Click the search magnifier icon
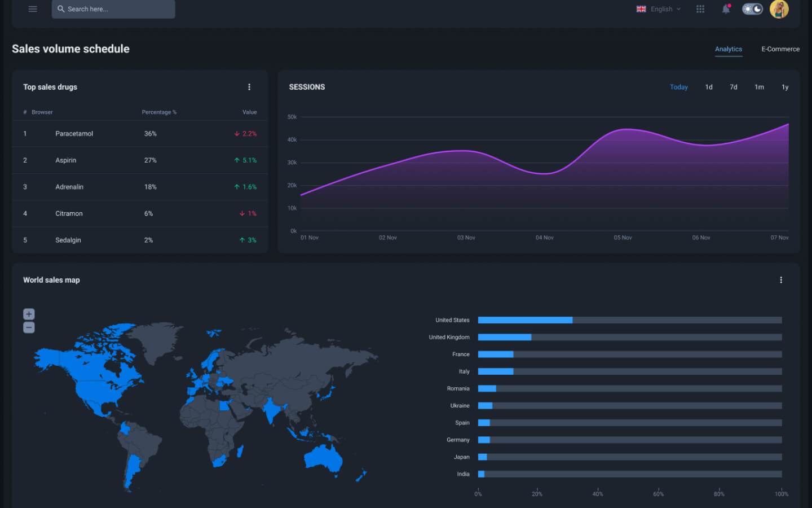The width and height of the screenshot is (812, 508). pyautogui.click(x=61, y=9)
